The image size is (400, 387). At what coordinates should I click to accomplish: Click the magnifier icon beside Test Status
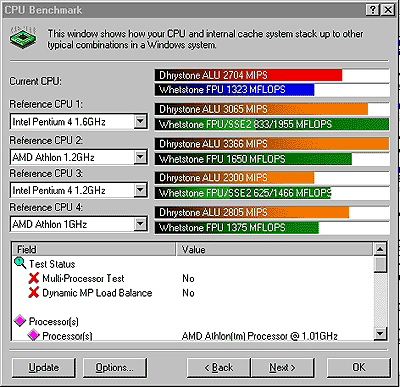point(20,263)
